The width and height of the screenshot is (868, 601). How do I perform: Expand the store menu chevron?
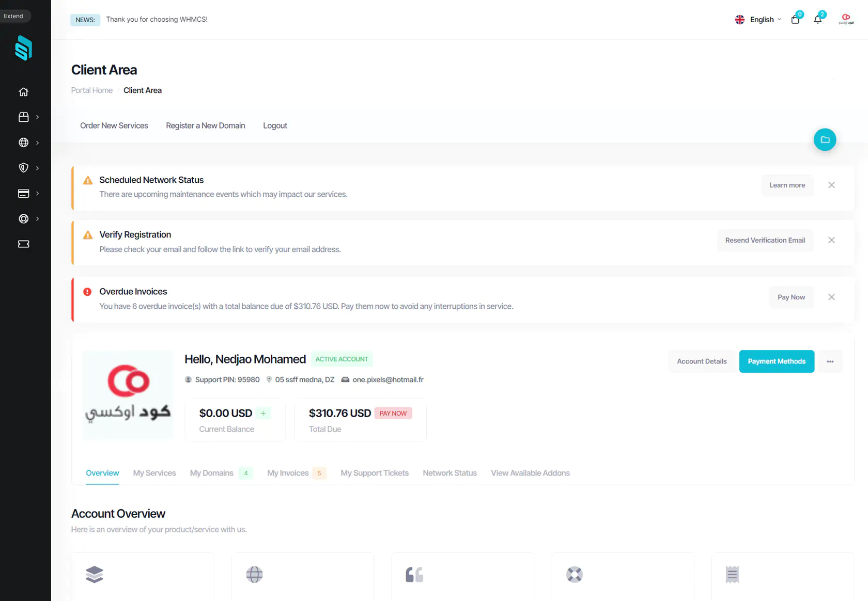(x=37, y=117)
